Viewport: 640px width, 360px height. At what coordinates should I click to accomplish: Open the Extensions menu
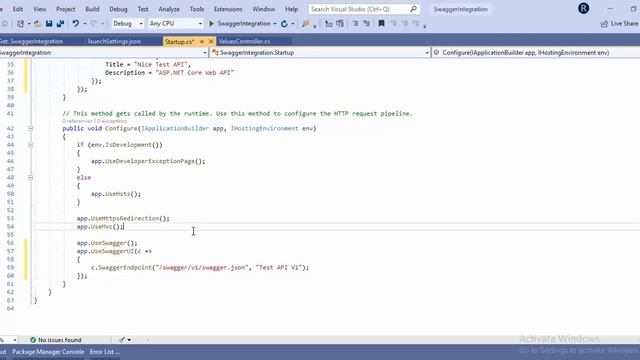pyautogui.click(x=228, y=9)
